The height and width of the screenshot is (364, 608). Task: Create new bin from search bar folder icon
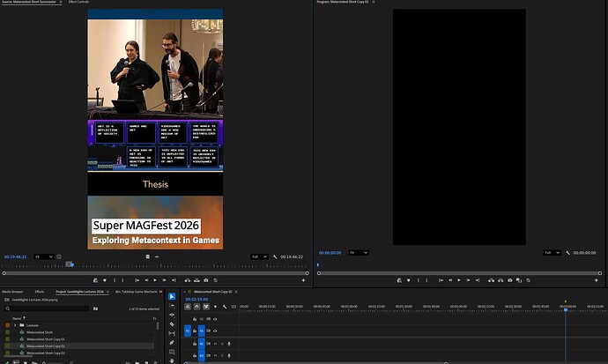[x=95, y=308]
